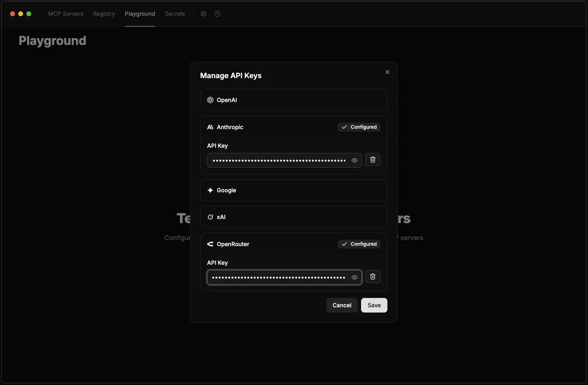This screenshot has height=385, width=588.
Task: Click the Google Gemini spark icon
Action: [210, 190]
